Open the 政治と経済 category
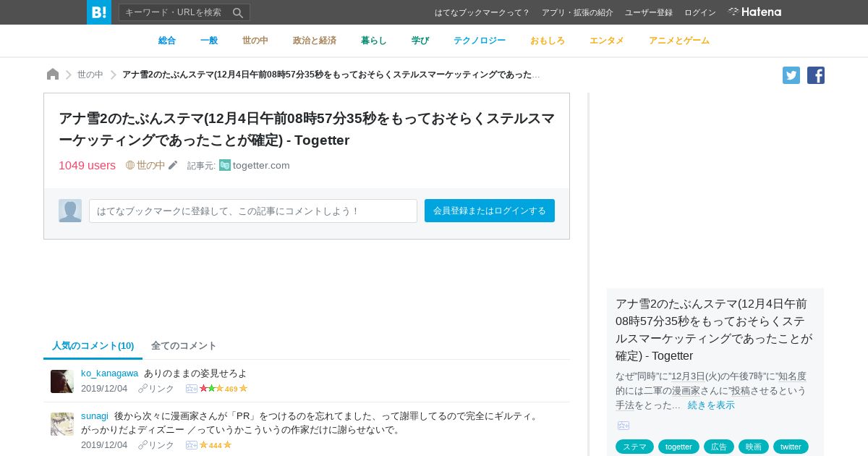This screenshot has height=456, width=868. point(315,41)
